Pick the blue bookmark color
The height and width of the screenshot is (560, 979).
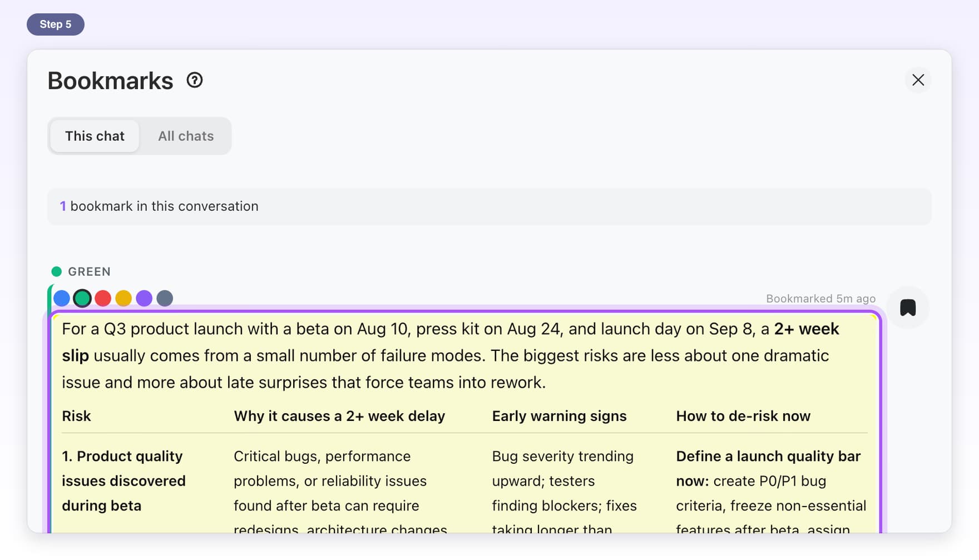pos(62,298)
